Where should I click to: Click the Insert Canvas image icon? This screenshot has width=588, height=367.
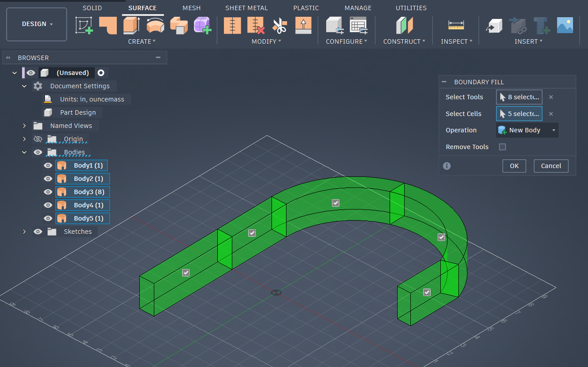[565, 25]
